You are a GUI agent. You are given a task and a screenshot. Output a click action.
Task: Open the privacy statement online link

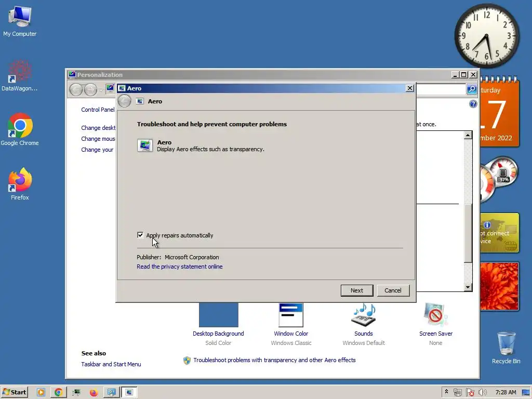coord(179,267)
